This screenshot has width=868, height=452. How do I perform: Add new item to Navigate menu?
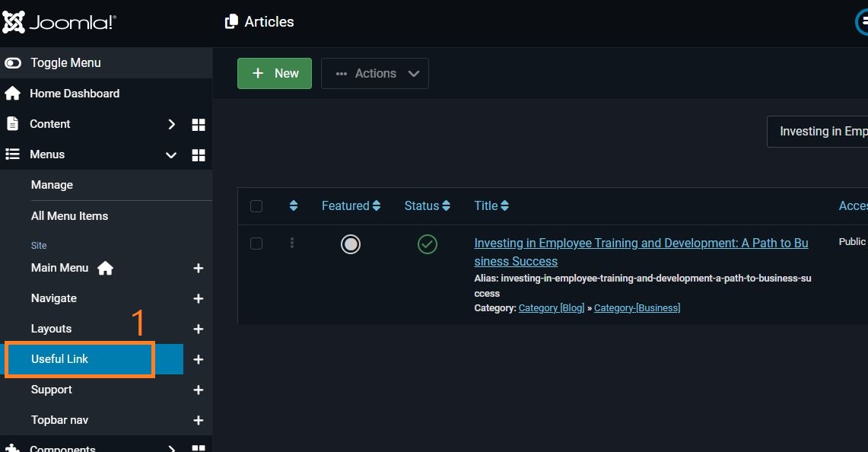pos(199,299)
